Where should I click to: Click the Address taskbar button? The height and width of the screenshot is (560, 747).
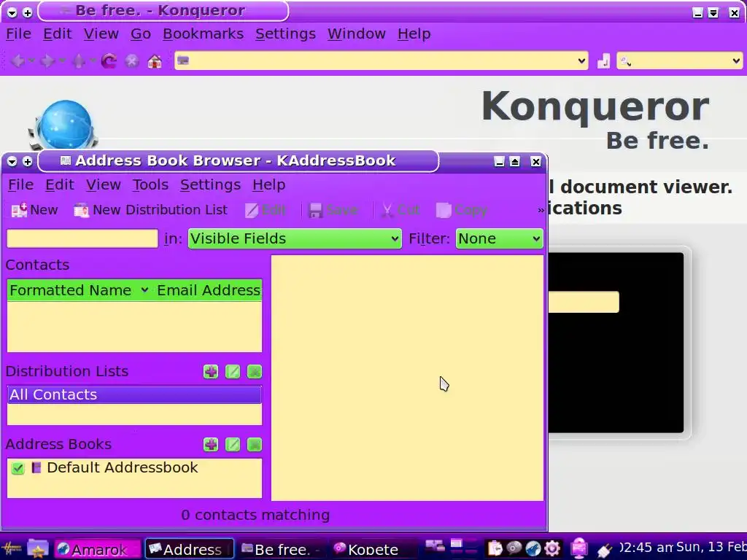(189, 549)
